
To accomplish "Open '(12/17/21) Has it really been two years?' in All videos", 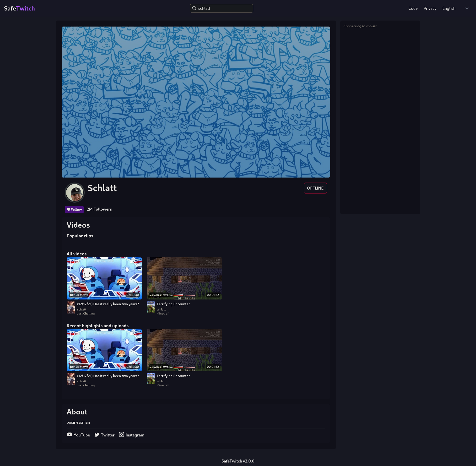I will point(108,304).
